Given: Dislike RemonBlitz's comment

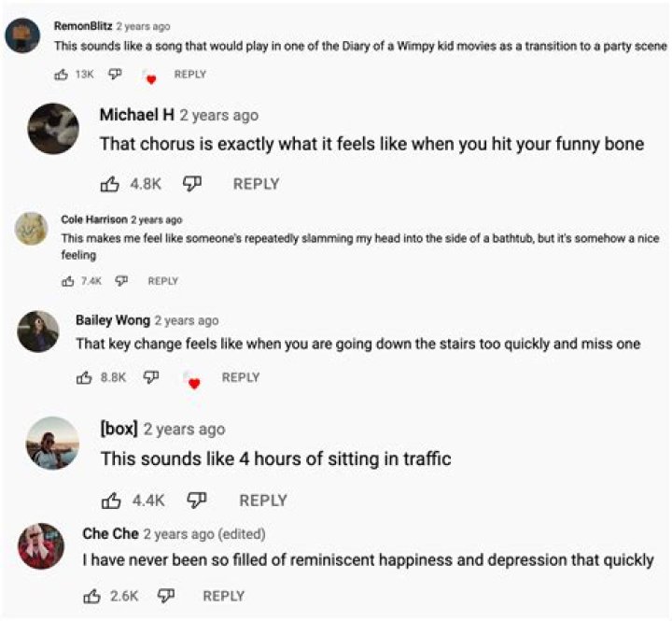Looking at the screenshot, I should [116, 75].
